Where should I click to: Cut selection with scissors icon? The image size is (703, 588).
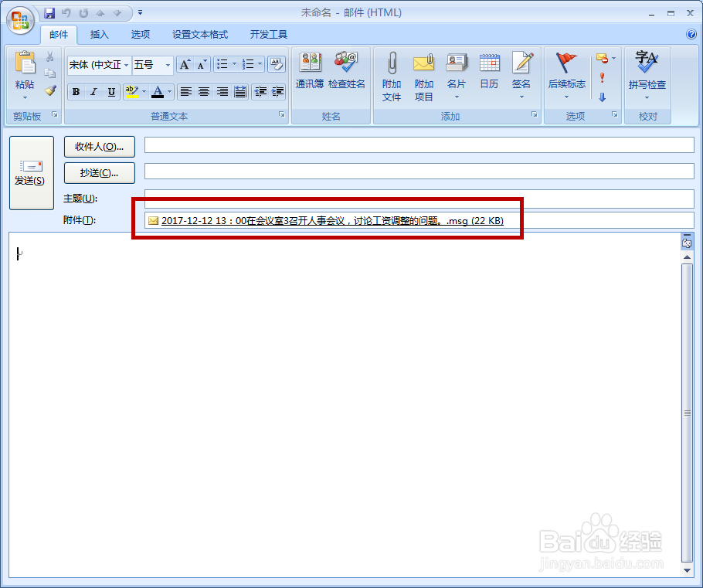[49, 56]
